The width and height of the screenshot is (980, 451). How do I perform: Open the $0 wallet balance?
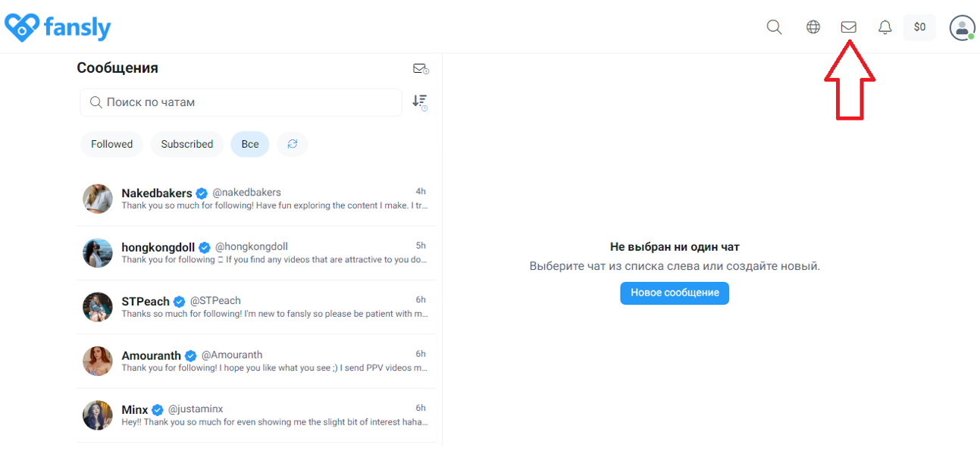coord(919,27)
